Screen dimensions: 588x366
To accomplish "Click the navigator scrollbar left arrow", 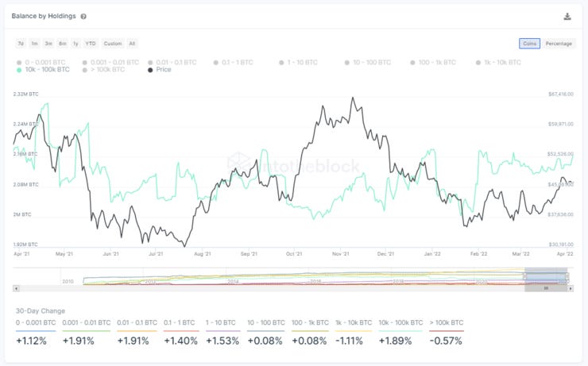I will coord(16,288).
